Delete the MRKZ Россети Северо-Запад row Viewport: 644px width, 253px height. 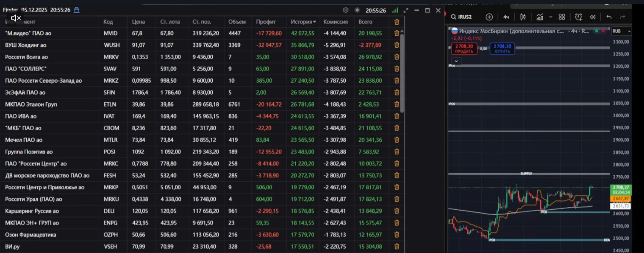397,81
